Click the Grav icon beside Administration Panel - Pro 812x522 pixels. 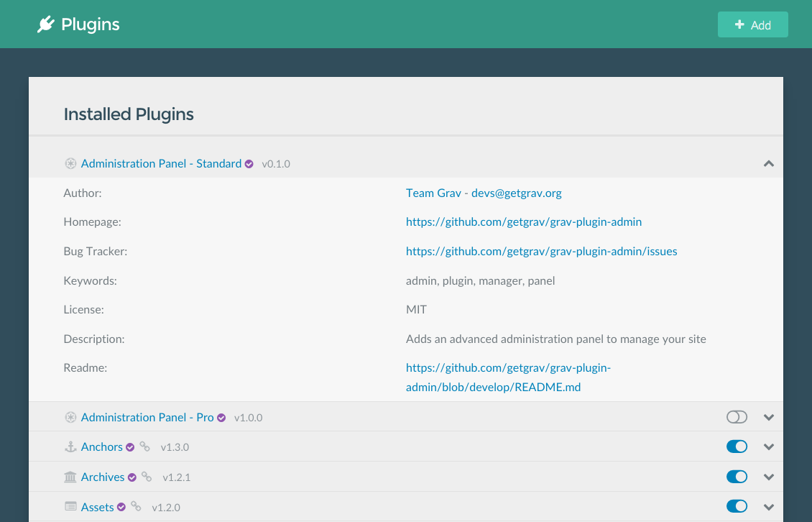coord(70,417)
